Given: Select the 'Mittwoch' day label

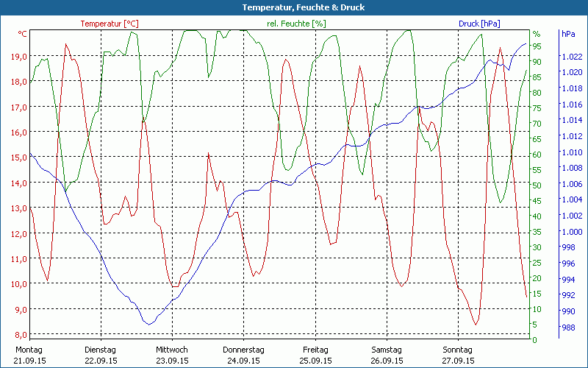Looking at the screenshot, I should coord(172,350).
